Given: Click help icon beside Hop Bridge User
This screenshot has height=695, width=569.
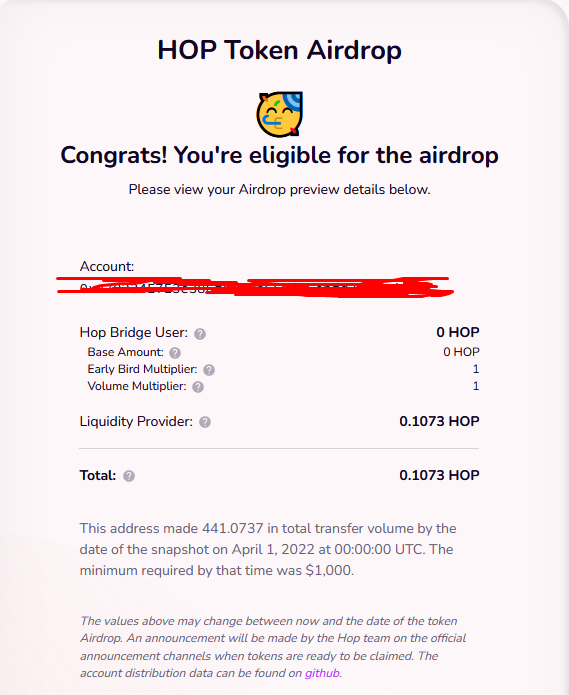Looking at the screenshot, I should pos(200,334).
